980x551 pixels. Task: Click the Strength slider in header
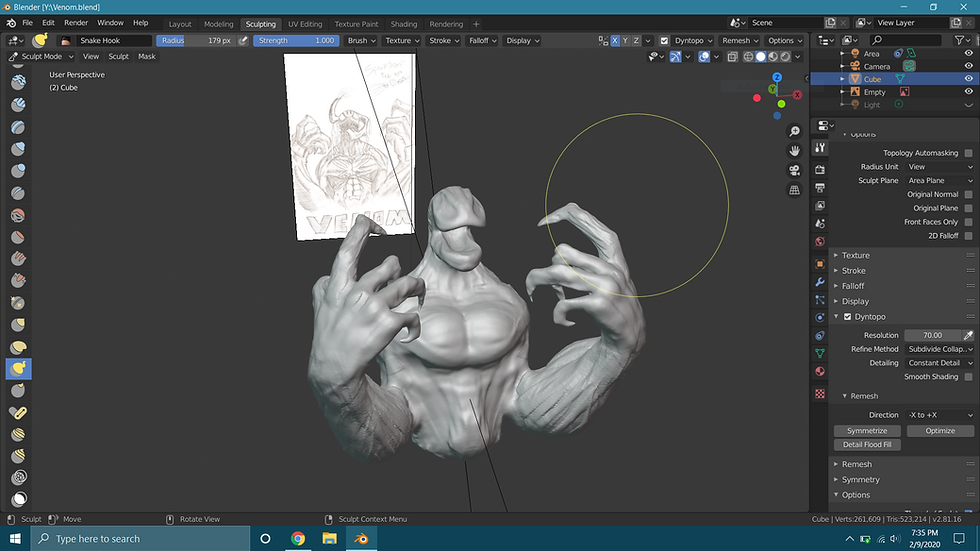[296, 41]
